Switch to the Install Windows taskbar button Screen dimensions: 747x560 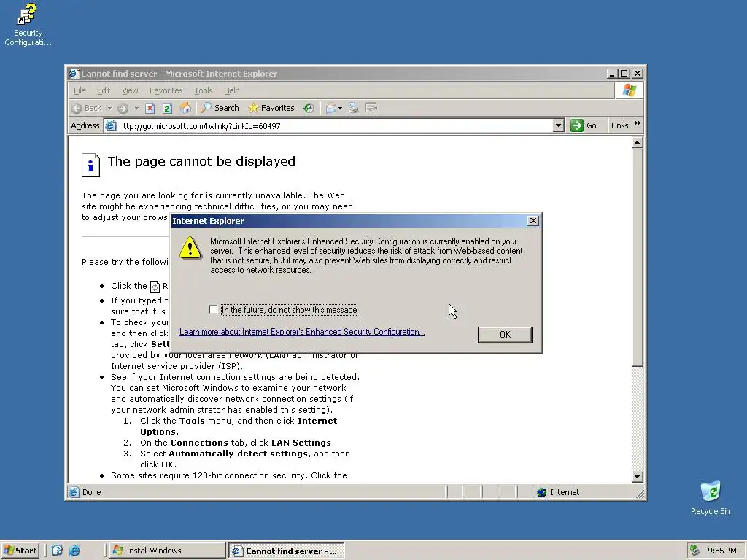pyautogui.click(x=167, y=551)
